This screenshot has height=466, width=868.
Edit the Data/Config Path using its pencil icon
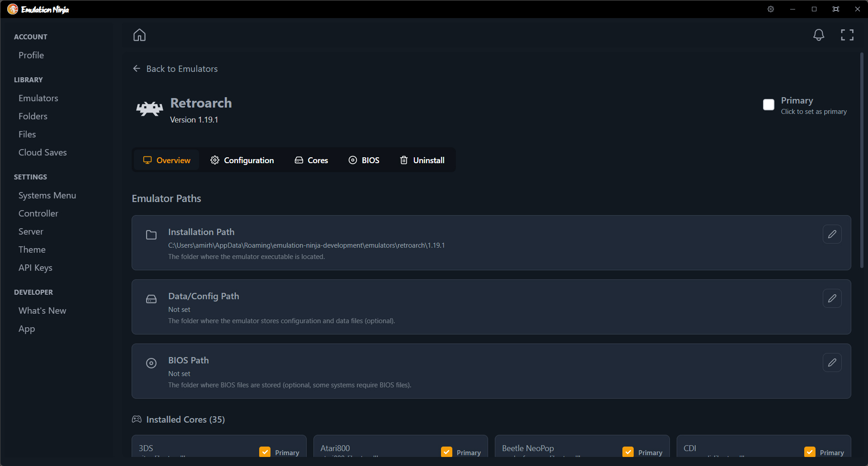tap(832, 298)
